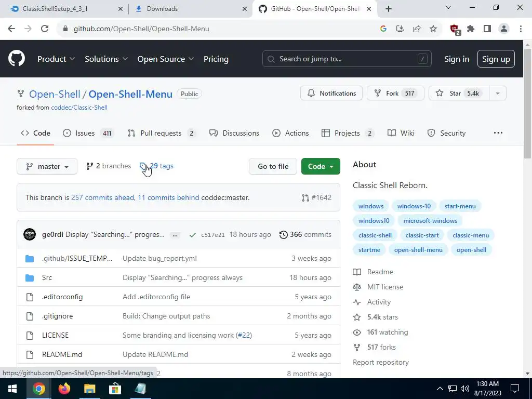Open the Actions tab

pyautogui.click(x=290, y=134)
